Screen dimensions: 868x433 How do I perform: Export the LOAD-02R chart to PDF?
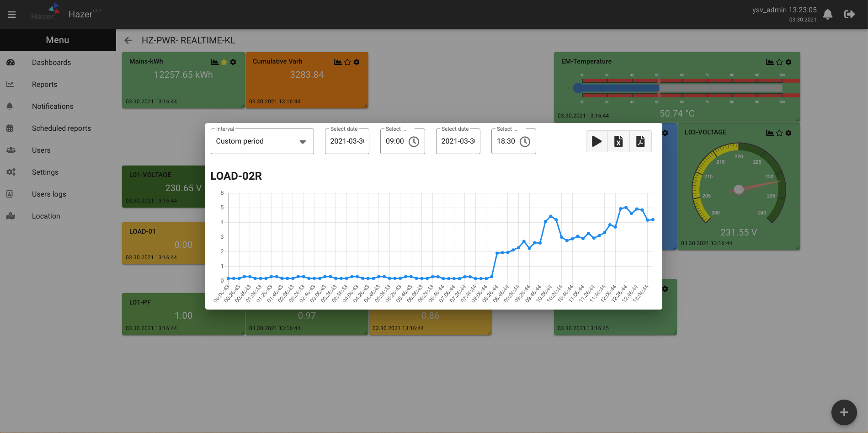point(640,141)
